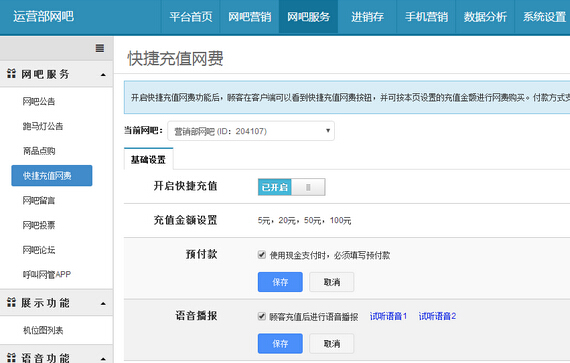
Task: Play the 试听语音2 sample link
Action: coord(437,316)
